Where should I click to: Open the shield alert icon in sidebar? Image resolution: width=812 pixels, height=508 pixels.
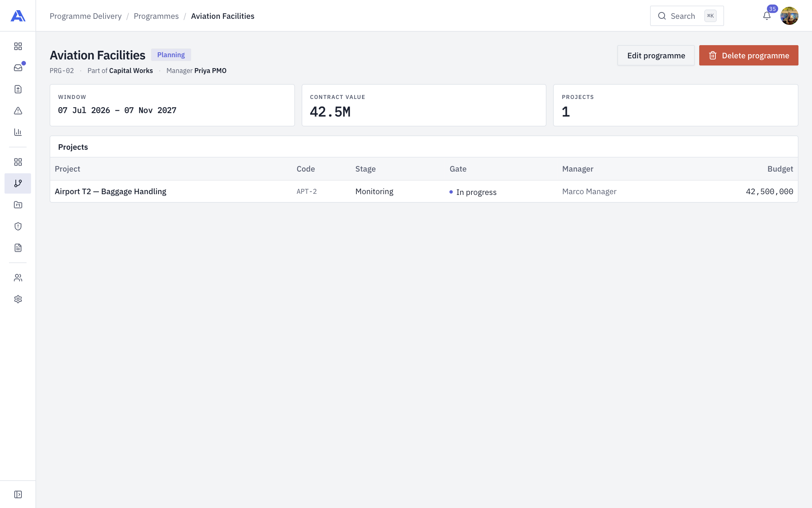18,226
